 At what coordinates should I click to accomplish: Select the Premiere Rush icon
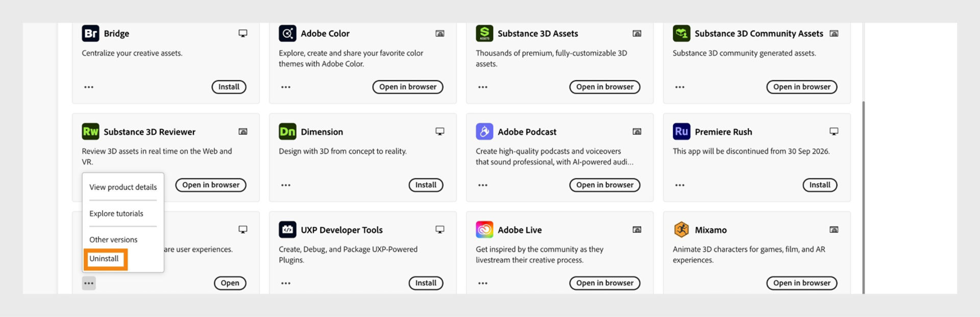[681, 131]
